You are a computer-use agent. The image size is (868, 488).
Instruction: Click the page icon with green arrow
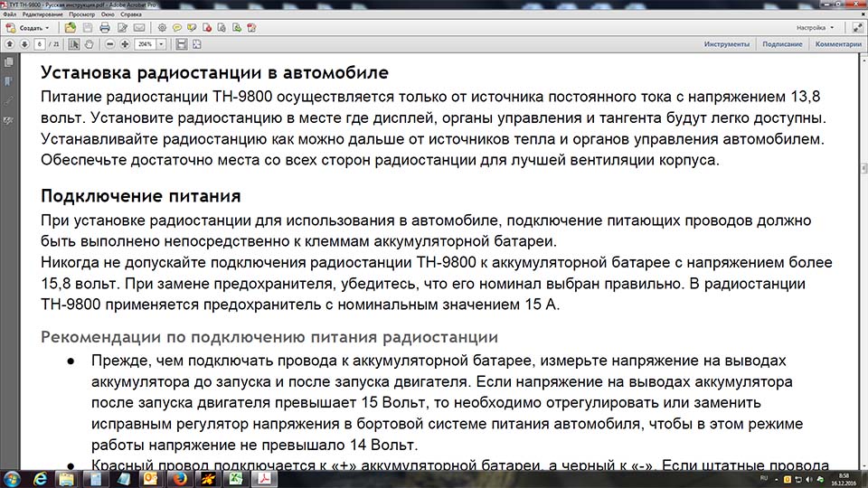(236, 28)
